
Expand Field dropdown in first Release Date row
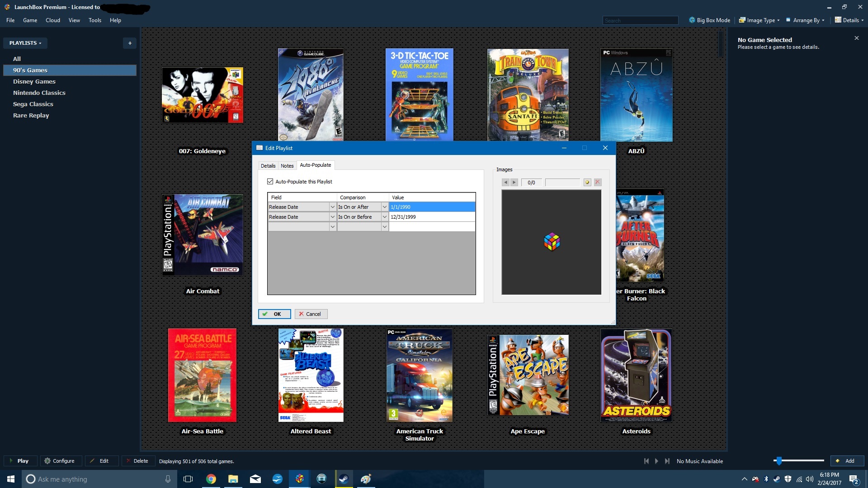(333, 207)
